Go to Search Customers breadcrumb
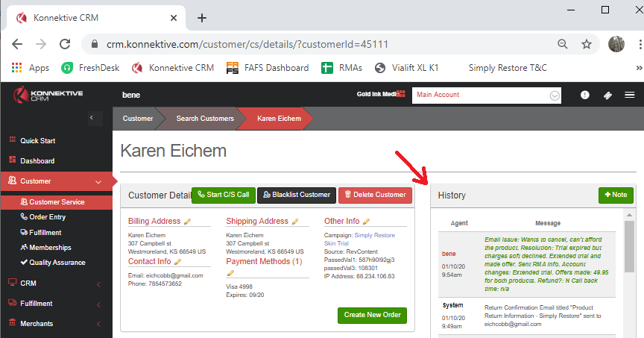Screen dimensions: 644x338 (x=205, y=119)
